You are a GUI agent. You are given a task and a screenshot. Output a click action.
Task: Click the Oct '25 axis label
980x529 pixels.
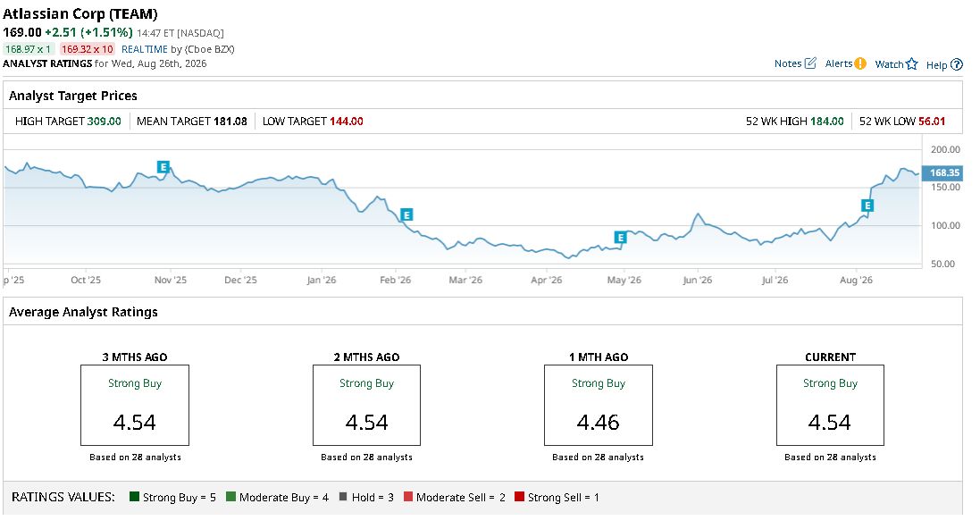click(x=86, y=280)
